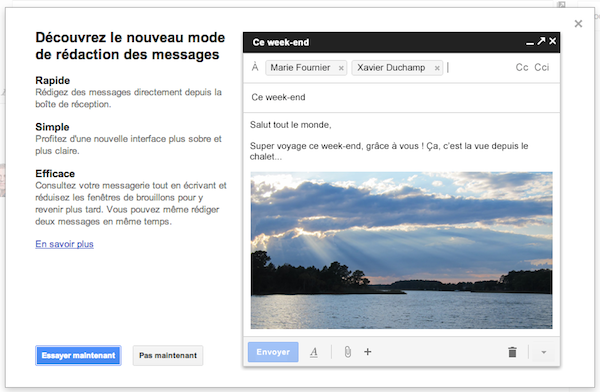Image resolution: width=600 pixels, height=392 pixels.
Task: Discard draft with trash icon
Action: click(x=512, y=352)
